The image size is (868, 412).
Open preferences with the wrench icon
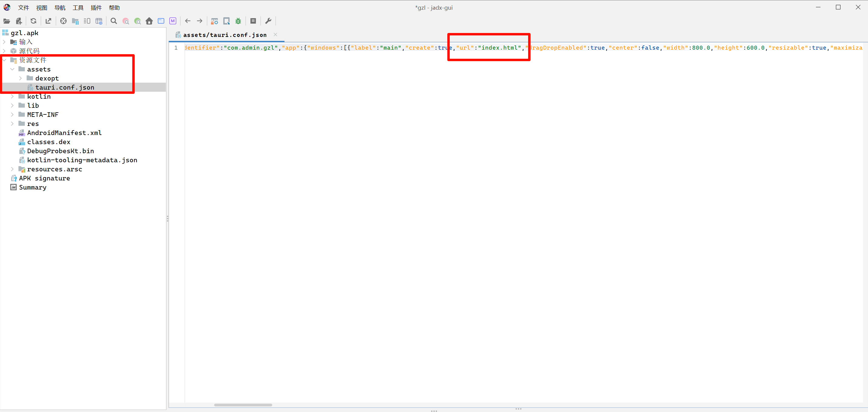tap(268, 21)
